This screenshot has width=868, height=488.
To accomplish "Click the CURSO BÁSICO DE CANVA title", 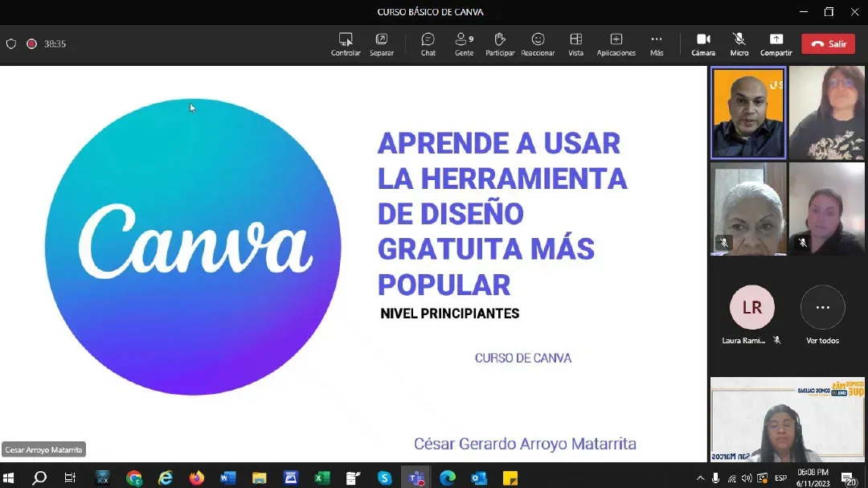I will pos(430,11).
